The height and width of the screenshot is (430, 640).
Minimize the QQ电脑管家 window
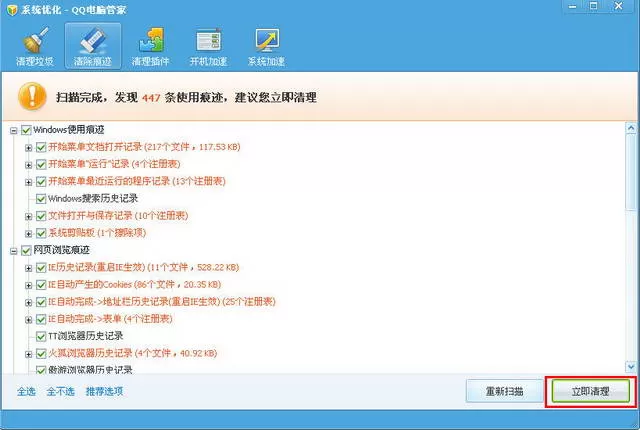573,7
